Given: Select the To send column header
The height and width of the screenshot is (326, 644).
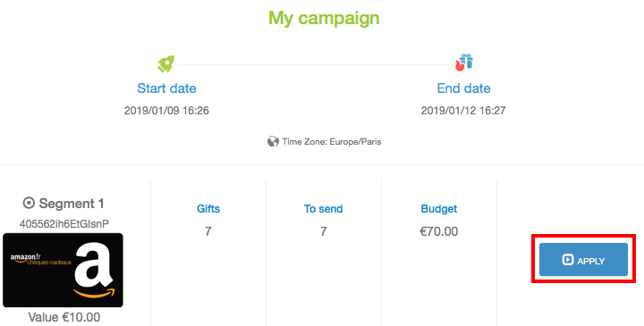Looking at the screenshot, I should pos(323,209).
